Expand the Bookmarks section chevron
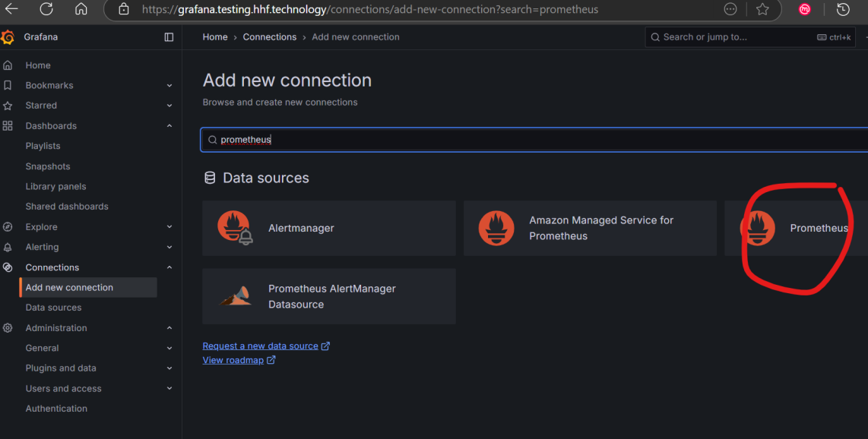 pyautogui.click(x=169, y=86)
